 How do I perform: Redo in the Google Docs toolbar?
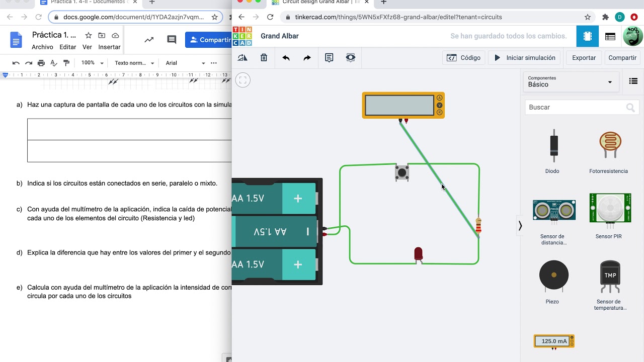[x=29, y=63]
